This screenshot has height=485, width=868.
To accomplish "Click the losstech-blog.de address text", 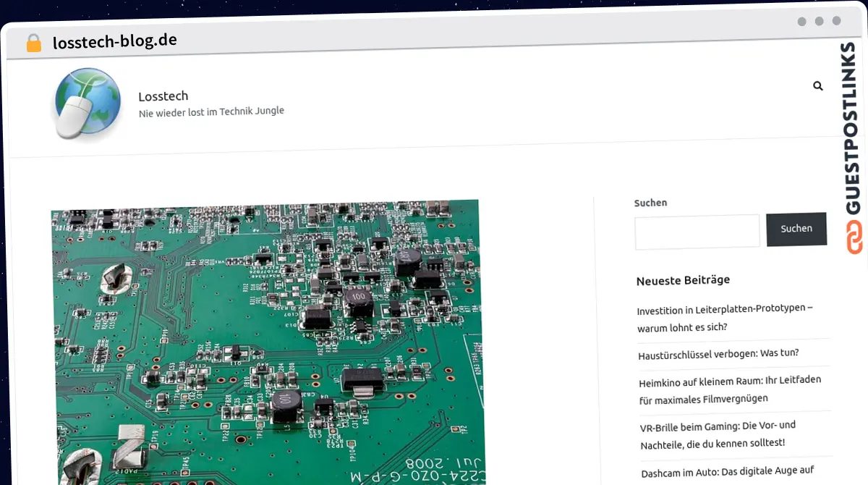I will coord(114,41).
